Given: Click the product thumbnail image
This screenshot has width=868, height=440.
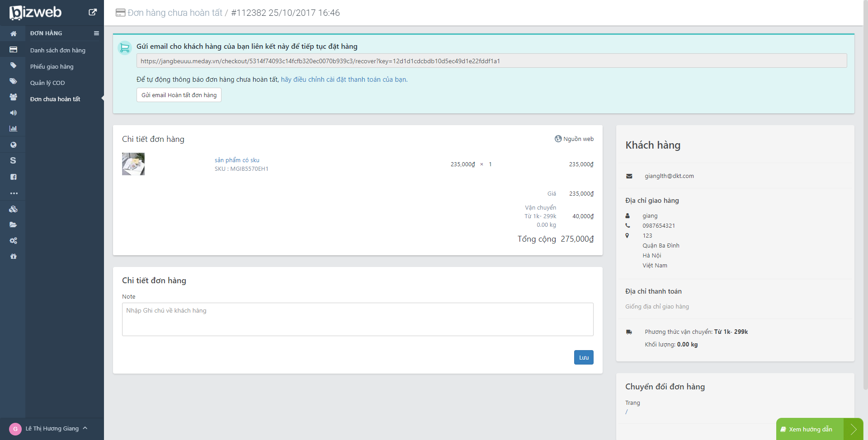Looking at the screenshot, I should click(x=133, y=164).
